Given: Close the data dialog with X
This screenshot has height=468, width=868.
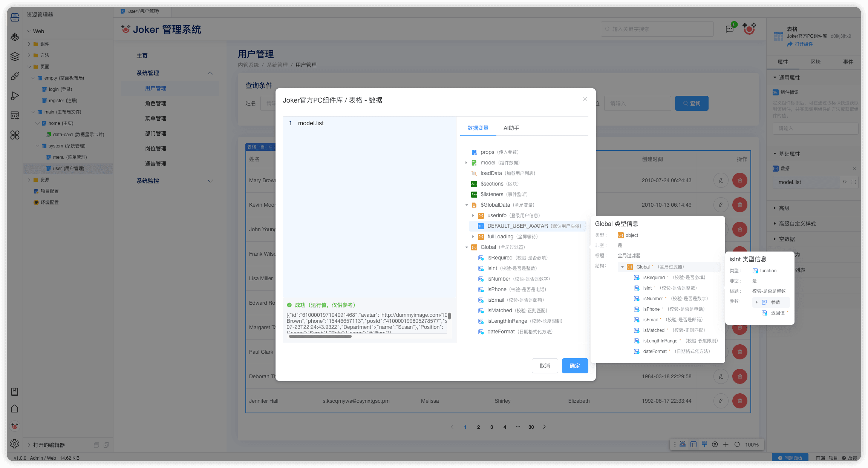Looking at the screenshot, I should point(585,99).
